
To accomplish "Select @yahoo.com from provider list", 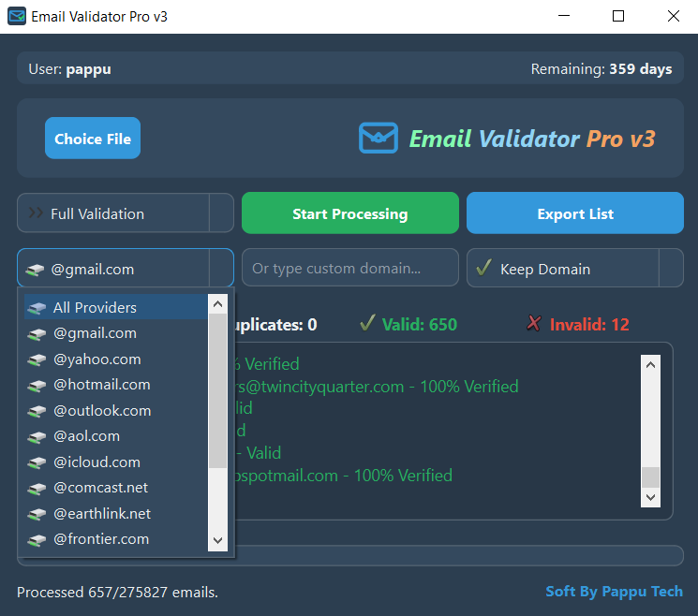I will tap(97, 359).
